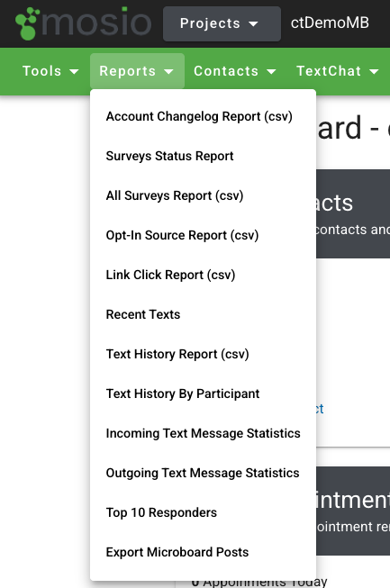Expand the Tools menu
This screenshot has width=390, height=588.
tap(50, 71)
